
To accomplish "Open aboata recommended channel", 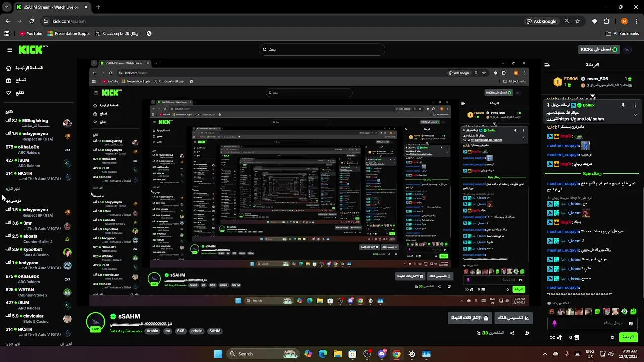I will coord(38,239).
